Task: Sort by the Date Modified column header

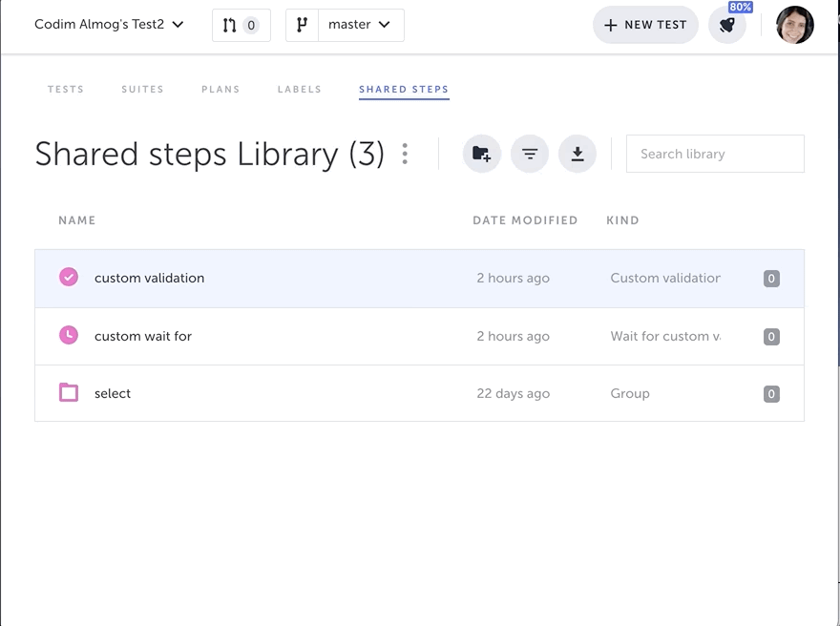Action: [525, 220]
